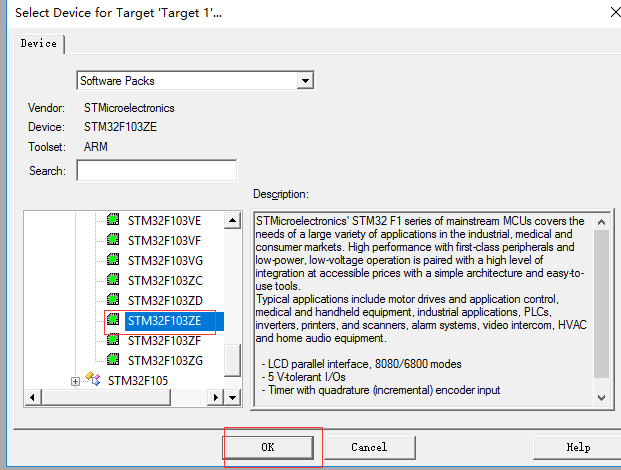Click the device Search input field

click(x=156, y=170)
